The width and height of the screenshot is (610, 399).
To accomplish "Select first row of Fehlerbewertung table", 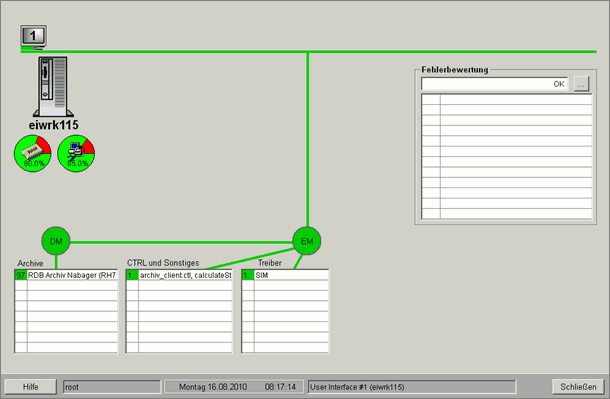I will 507,100.
